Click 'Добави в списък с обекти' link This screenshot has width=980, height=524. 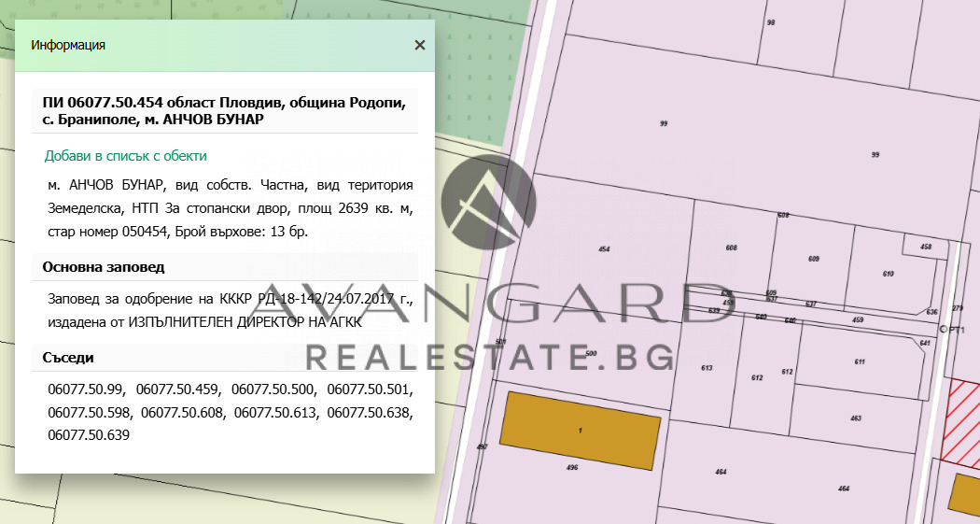coord(126,156)
